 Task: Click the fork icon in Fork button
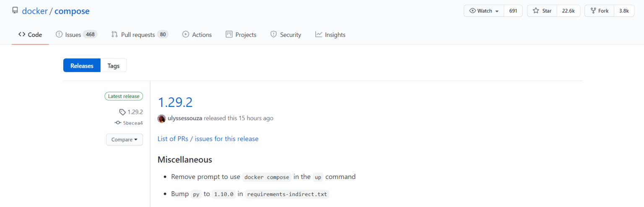(x=593, y=11)
